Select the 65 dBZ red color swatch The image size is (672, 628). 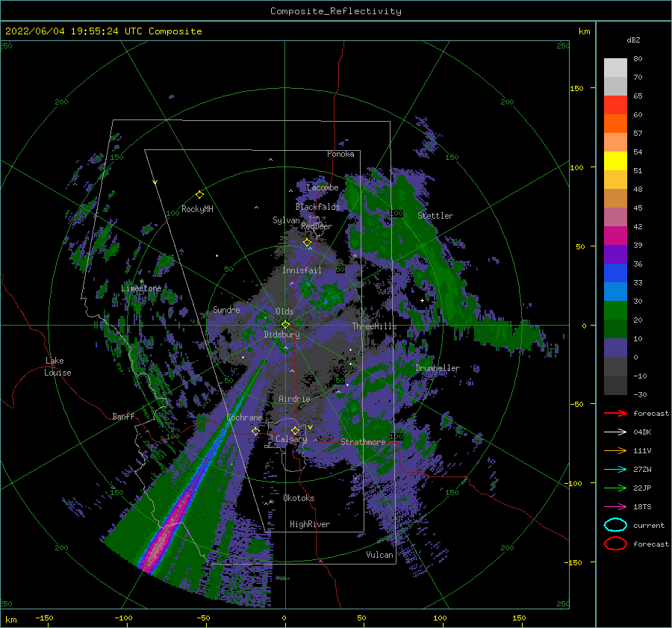tap(615, 105)
